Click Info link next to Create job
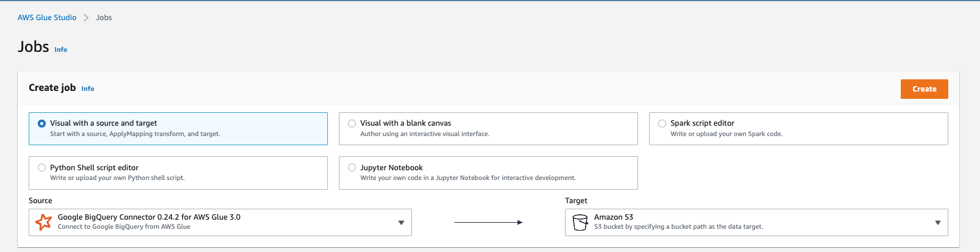 (88, 89)
